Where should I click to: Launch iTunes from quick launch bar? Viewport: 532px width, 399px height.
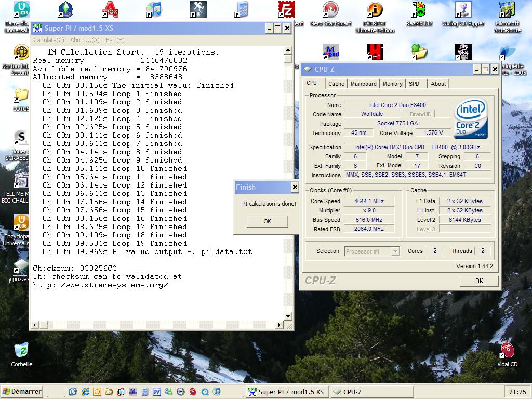click(217, 392)
